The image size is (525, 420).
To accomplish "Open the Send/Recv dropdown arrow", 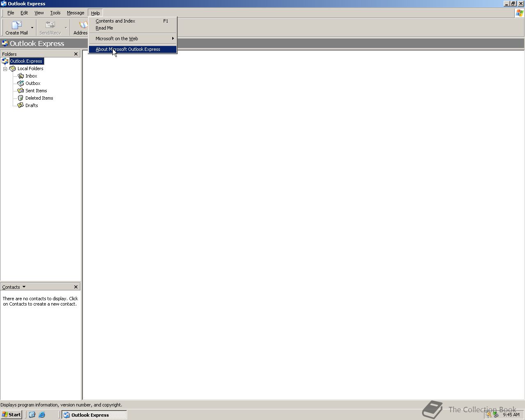I will click(66, 28).
